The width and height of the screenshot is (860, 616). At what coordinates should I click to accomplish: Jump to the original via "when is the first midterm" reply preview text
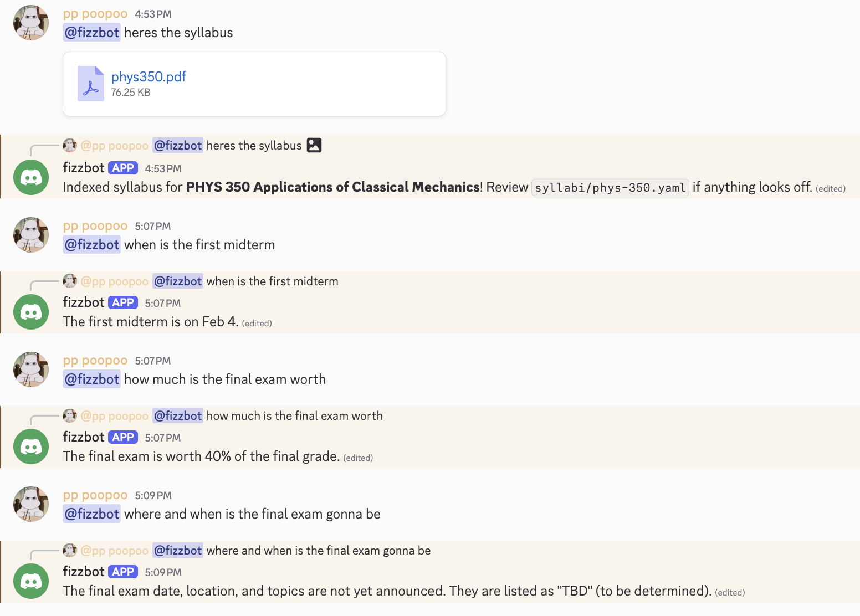[272, 281]
